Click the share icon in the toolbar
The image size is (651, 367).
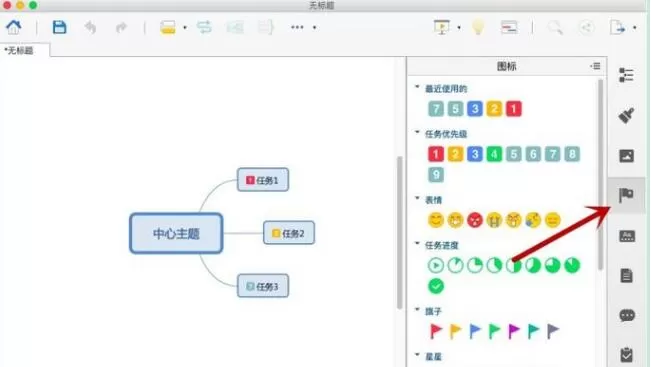(x=586, y=28)
